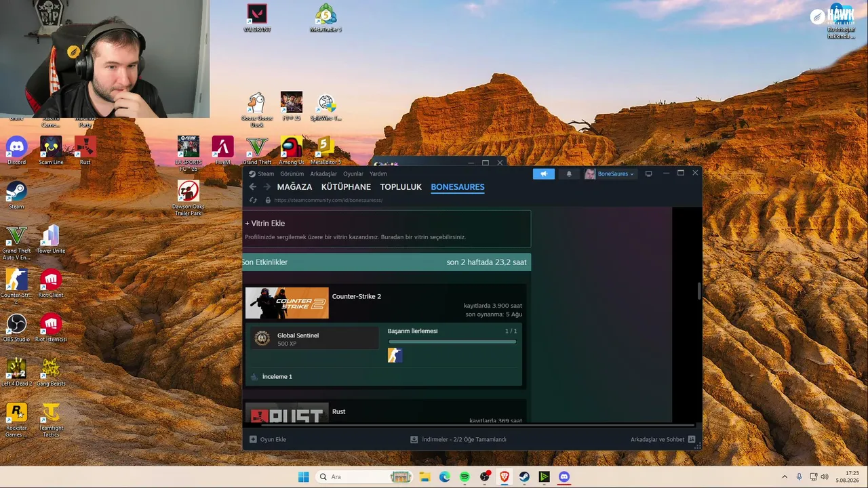The height and width of the screenshot is (488, 868).
Task: Open the Counter-Strike 2 game title link
Action: 357,296
